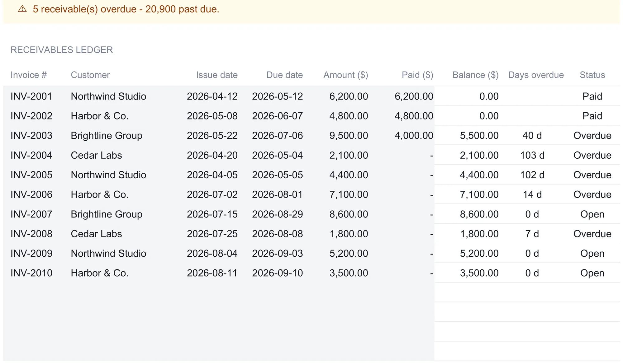Screen dimensions: 623x364
Task: Click the 7 d days overdue cell
Action: (x=532, y=234)
